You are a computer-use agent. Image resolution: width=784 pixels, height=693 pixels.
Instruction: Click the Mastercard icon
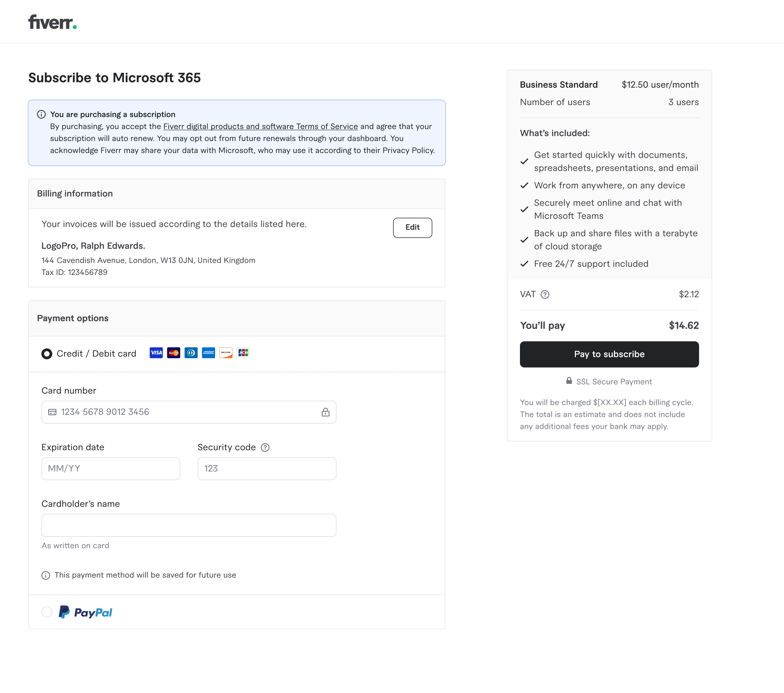point(174,353)
